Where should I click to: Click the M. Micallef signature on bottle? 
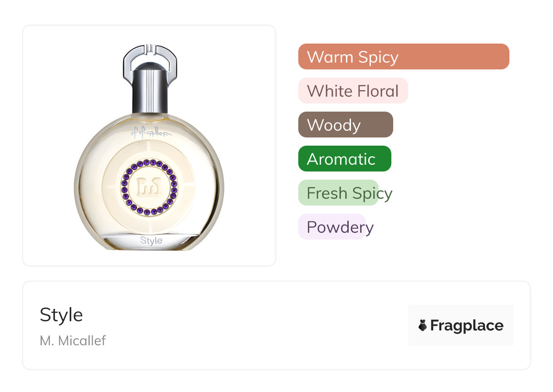pos(149,132)
